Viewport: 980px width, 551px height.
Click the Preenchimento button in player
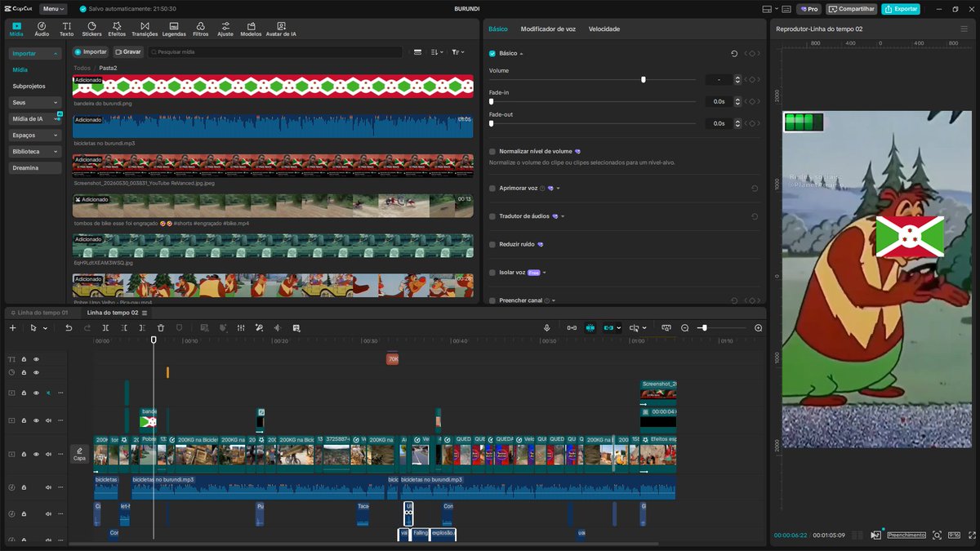(x=906, y=535)
